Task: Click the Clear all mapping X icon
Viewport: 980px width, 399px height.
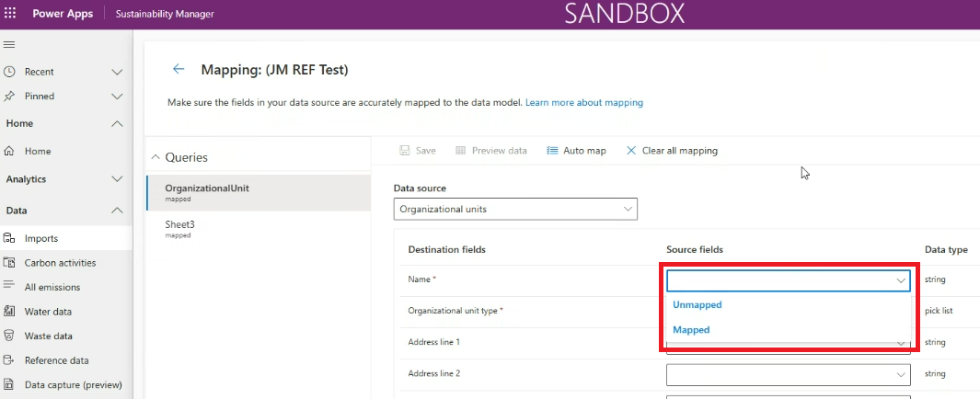Action: click(x=631, y=151)
